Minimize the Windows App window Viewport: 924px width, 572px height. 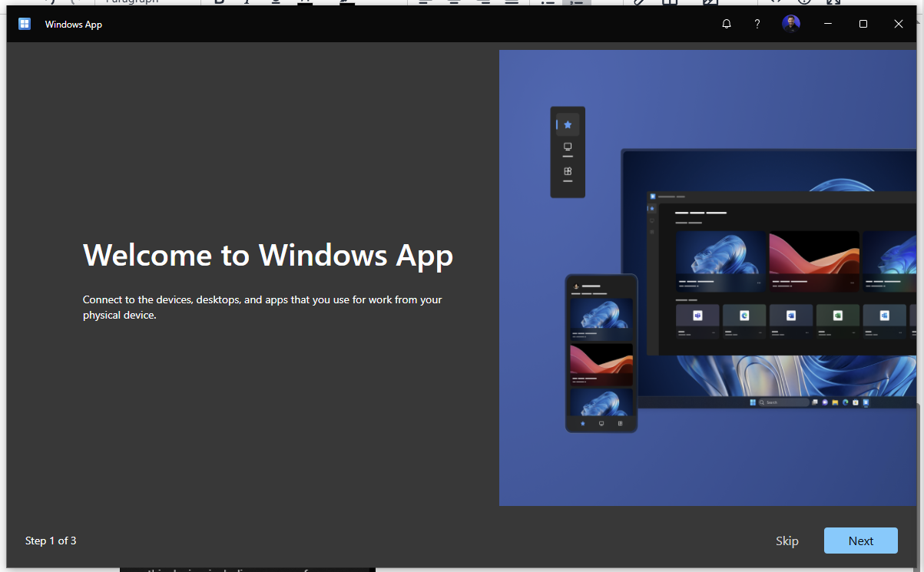point(828,25)
